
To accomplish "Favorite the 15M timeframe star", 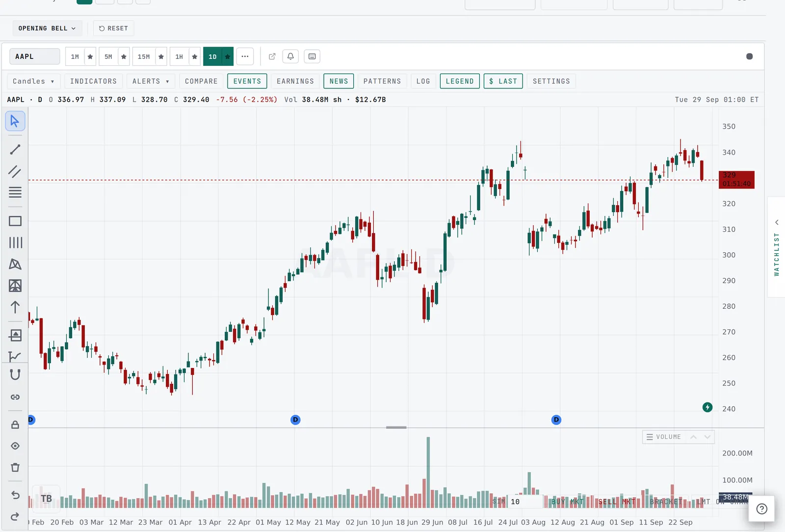I will click(x=161, y=56).
